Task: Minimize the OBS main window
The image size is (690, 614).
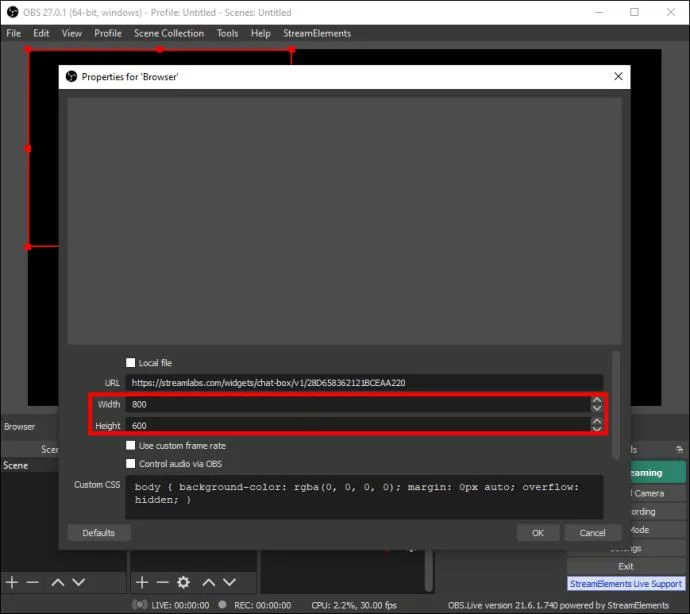Action: pos(598,12)
